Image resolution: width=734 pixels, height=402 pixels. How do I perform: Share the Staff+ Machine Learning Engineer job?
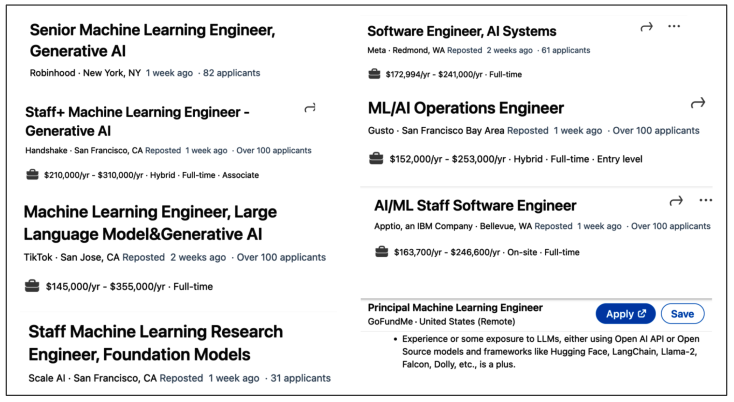310,108
